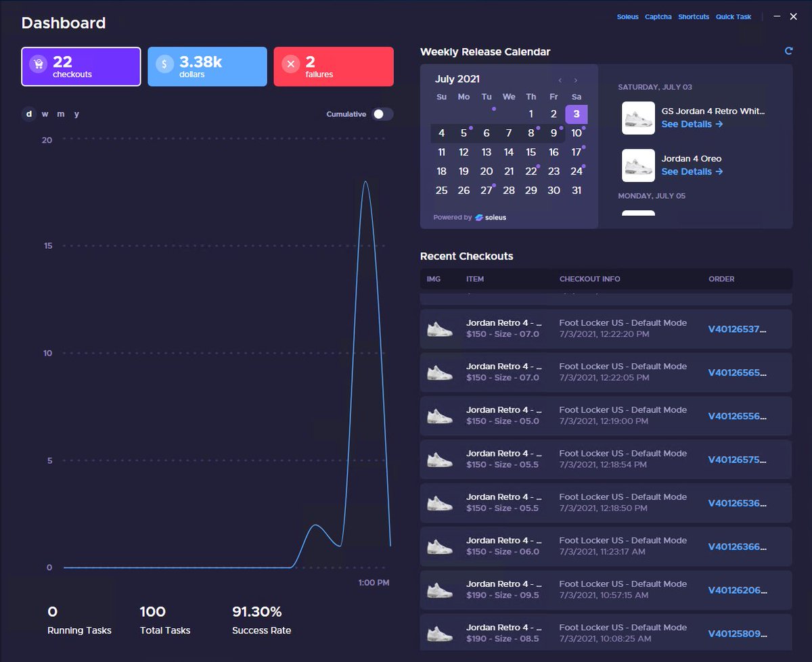Open order V40126556 link
This screenshot has height=662, width=812.
(738, 416)
